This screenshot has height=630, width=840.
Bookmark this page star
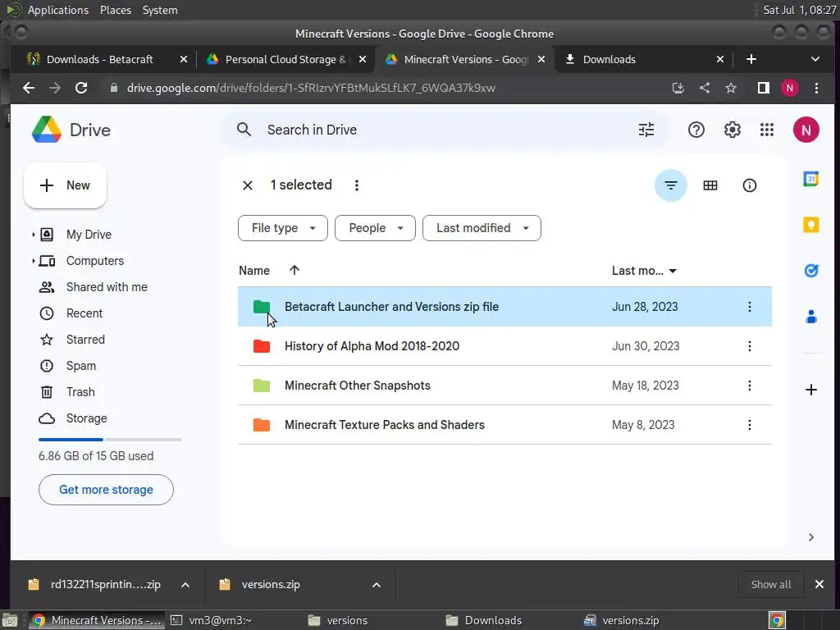[731, 88]
